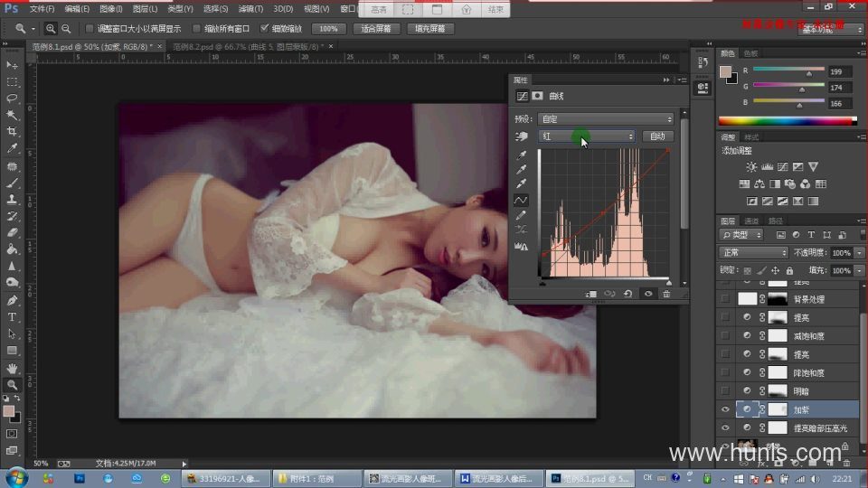
Task: Show the 明暗 layer
Action: [725, 391]
